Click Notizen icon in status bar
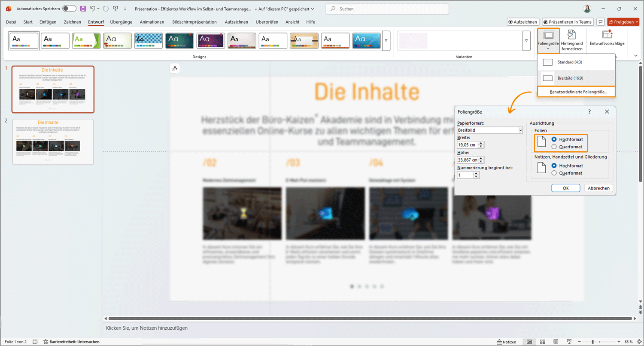 506,342
